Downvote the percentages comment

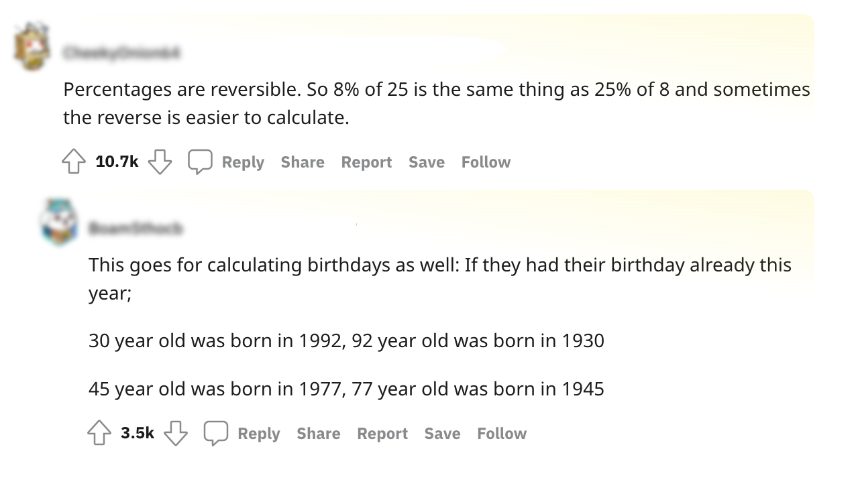160,162
